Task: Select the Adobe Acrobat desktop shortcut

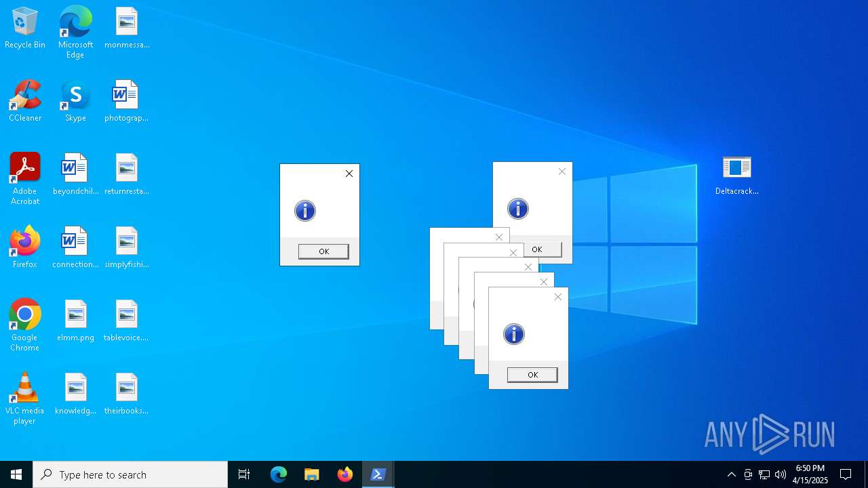Action: click(25, 179)
